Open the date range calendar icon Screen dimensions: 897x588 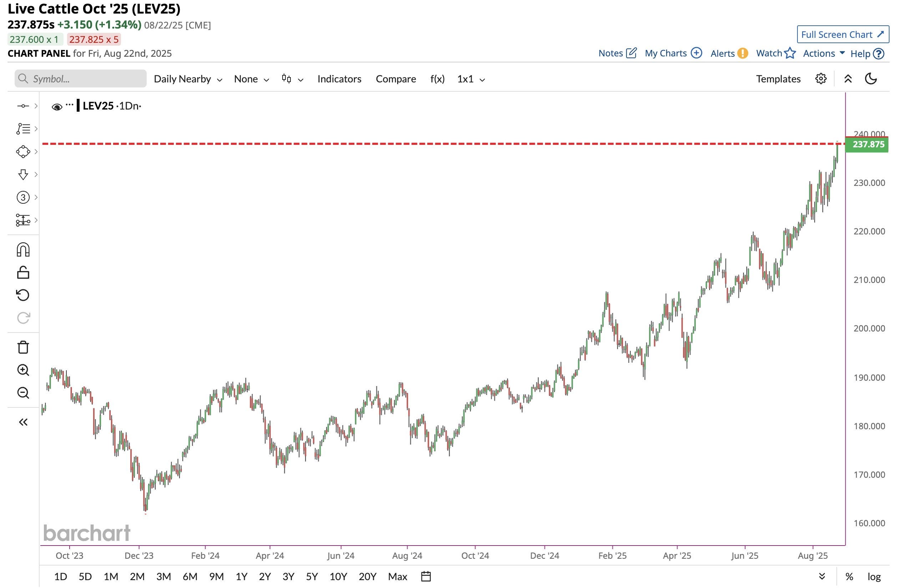(426, 577)
